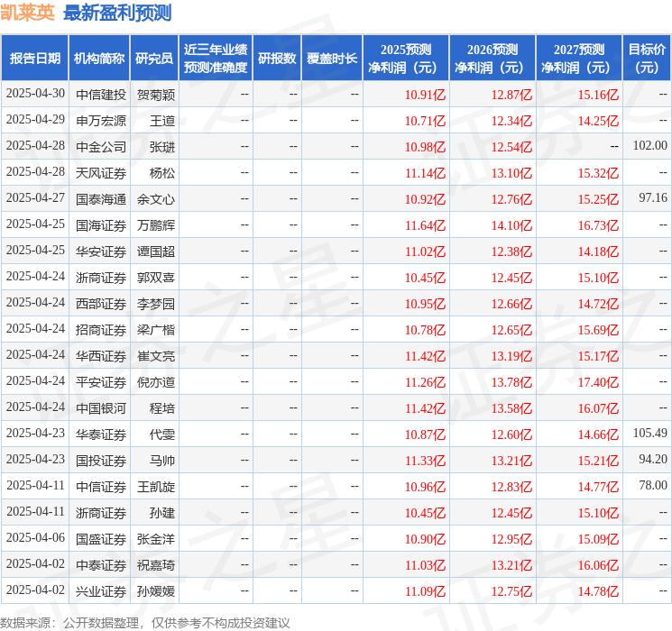
Task: Click researcher 崔文亮
Action: tap(156, 356)
